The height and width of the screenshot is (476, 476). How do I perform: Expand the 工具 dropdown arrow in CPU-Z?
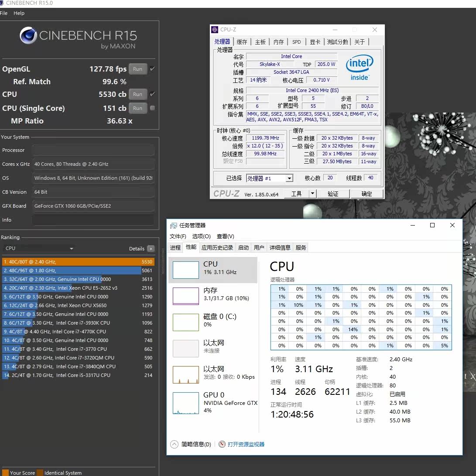[313, 194]
